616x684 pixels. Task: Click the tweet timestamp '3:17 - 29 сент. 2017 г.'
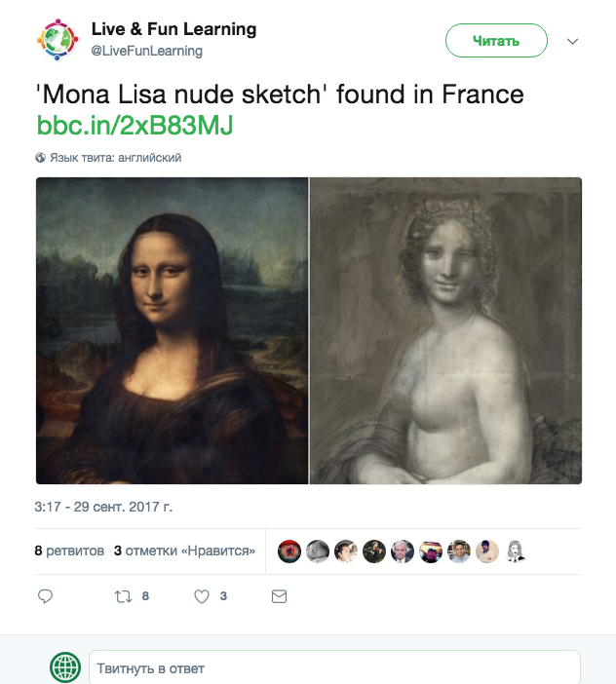[103, 508]
